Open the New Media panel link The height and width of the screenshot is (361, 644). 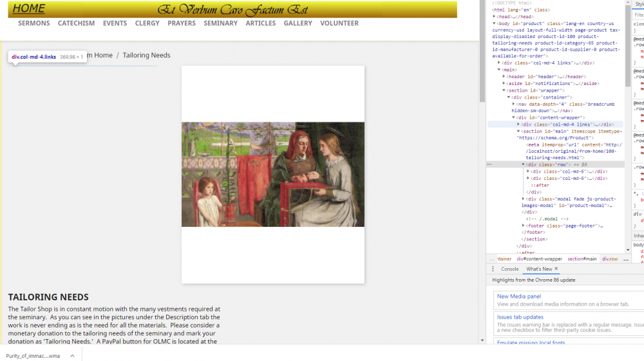(x=518, y=296)
